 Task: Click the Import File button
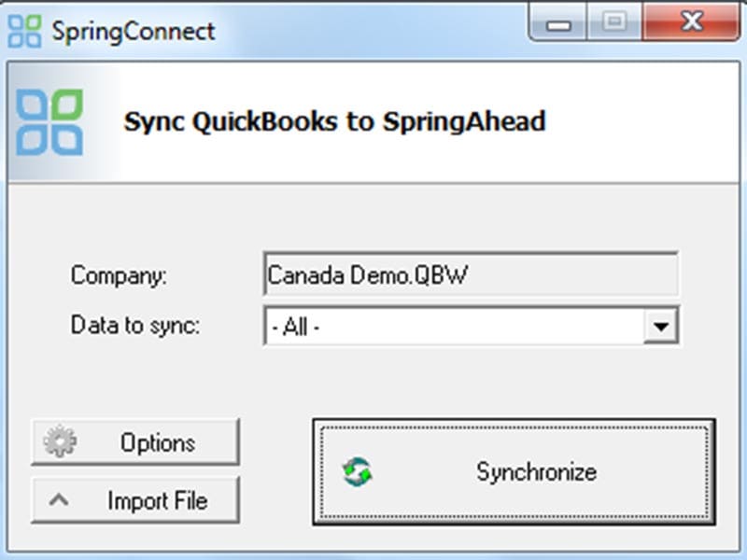(x=135, y=499)
